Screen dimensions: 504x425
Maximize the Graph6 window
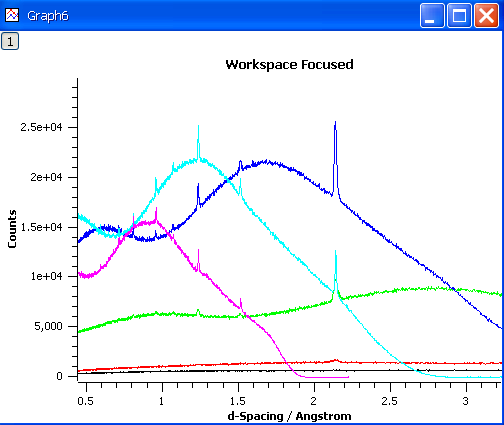tap(459, 15)
